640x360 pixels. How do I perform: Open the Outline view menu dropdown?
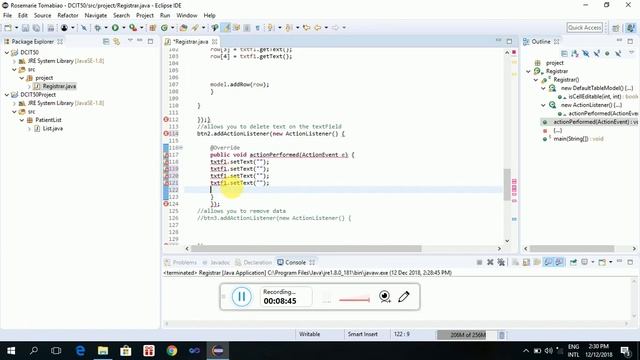point(631,53)
